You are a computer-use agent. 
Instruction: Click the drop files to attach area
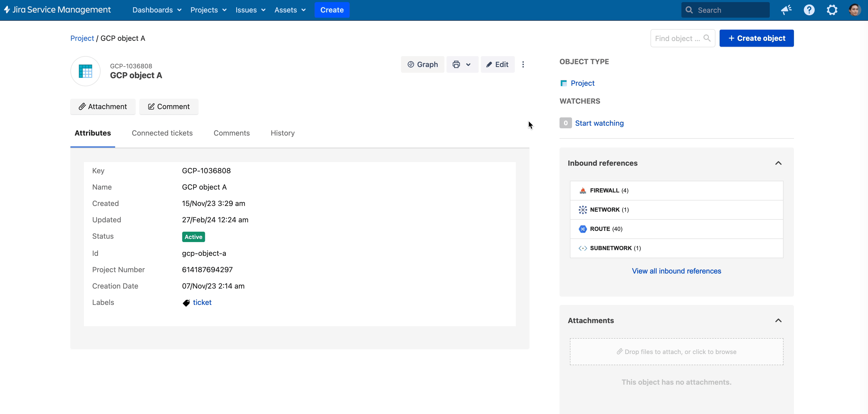coord(676,352)
